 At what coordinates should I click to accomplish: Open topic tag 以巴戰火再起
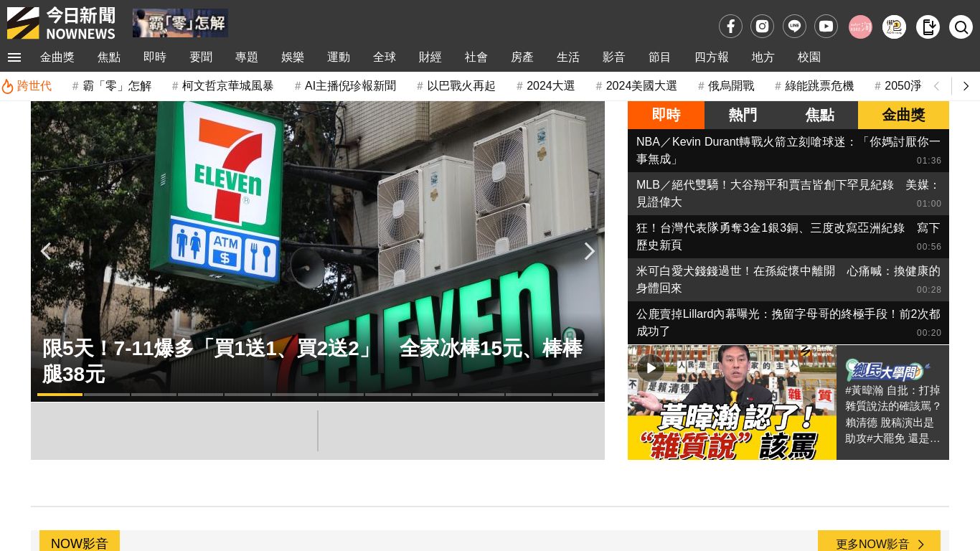456,86
